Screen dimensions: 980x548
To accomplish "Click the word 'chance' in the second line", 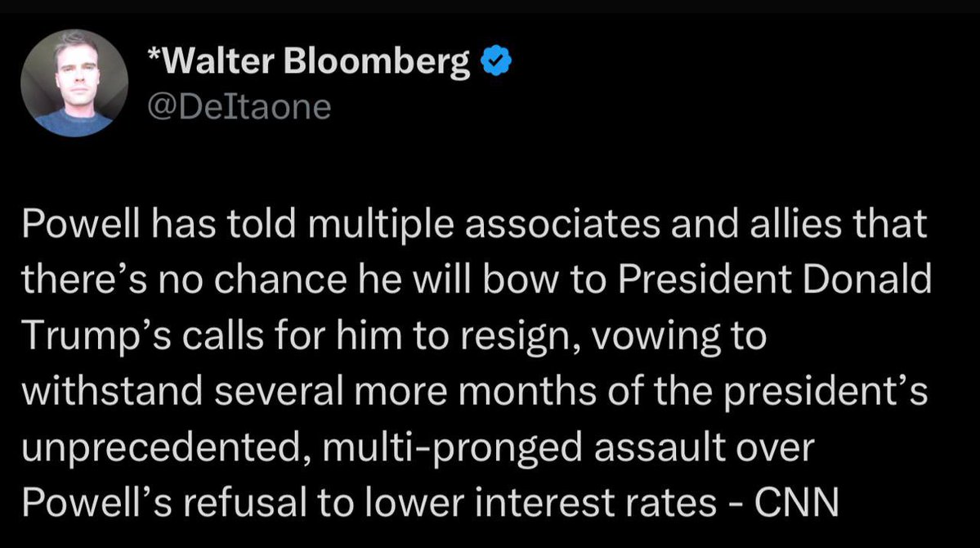I will tap(280, 279).
